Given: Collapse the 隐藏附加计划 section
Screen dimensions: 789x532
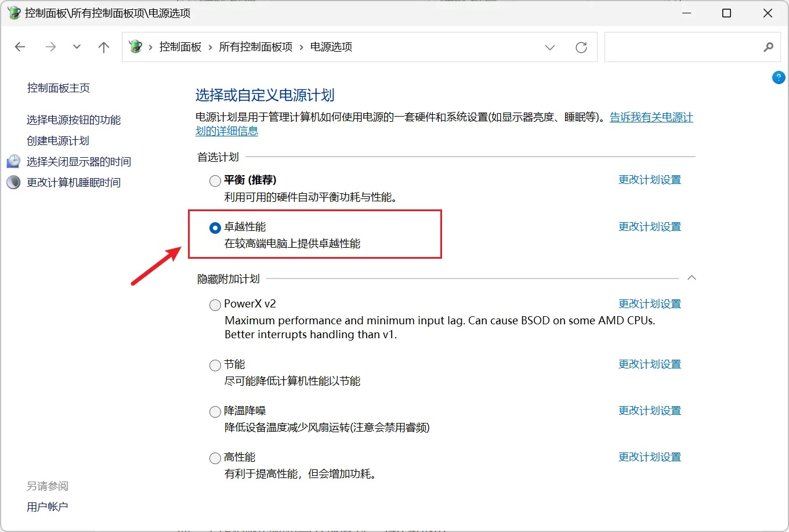Looking at the screenshot, I should (x=692, y=278).
